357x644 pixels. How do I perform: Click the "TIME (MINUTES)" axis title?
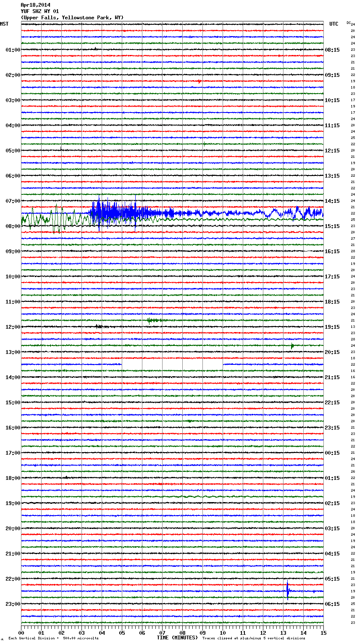[x=177, y=638]
